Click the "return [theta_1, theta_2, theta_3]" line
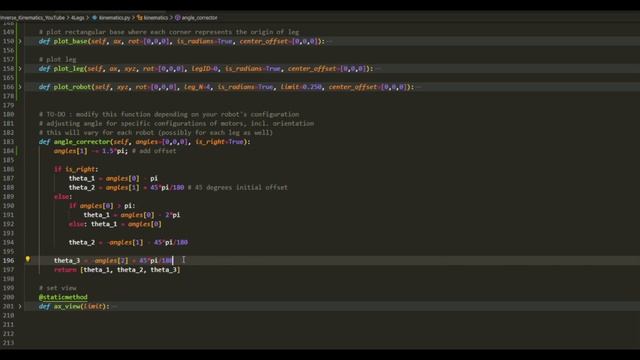Viewport: 640px width, 360px height. point(117,270)
